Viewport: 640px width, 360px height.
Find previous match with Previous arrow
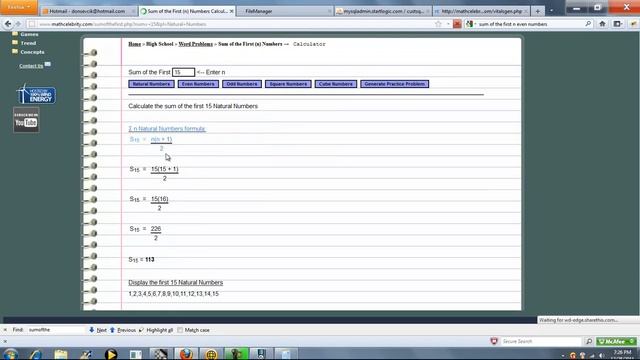(x=123, y=330)
